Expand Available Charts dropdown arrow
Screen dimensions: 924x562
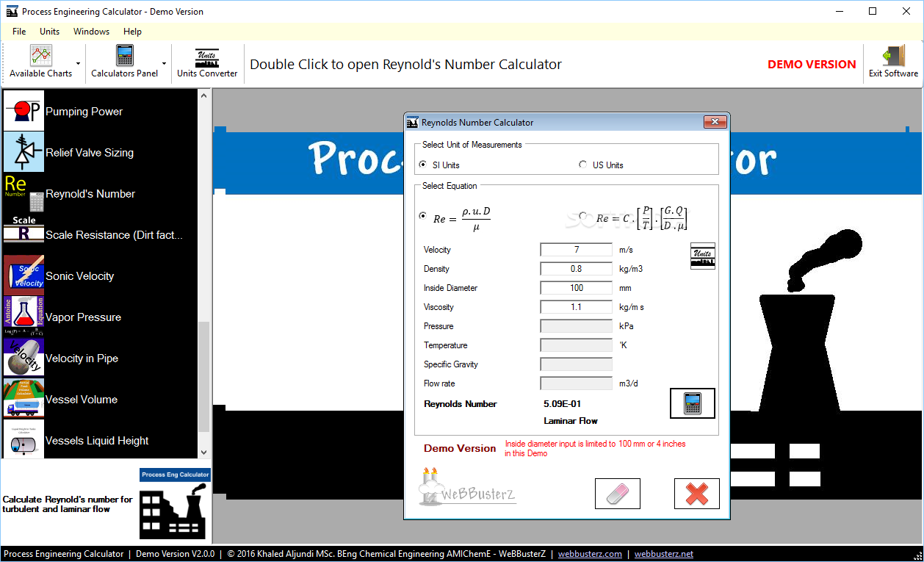click(x=78, y=64)
